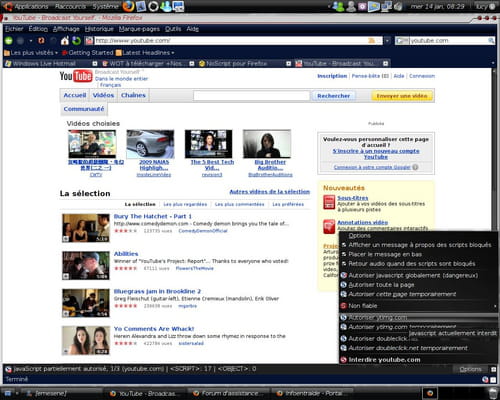This screenshot has height=400, width=500.
Task: Close the NoScript pour Firefox tab
Action: (288, 63)
